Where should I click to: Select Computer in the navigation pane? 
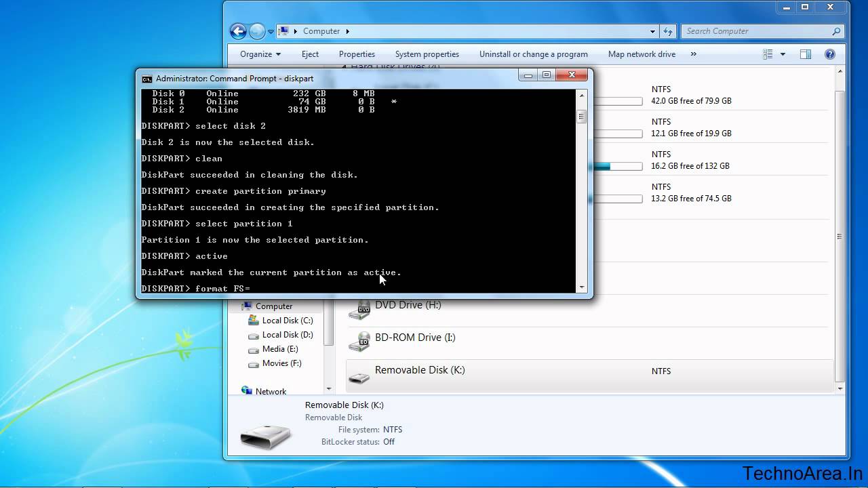coord(274,306)
